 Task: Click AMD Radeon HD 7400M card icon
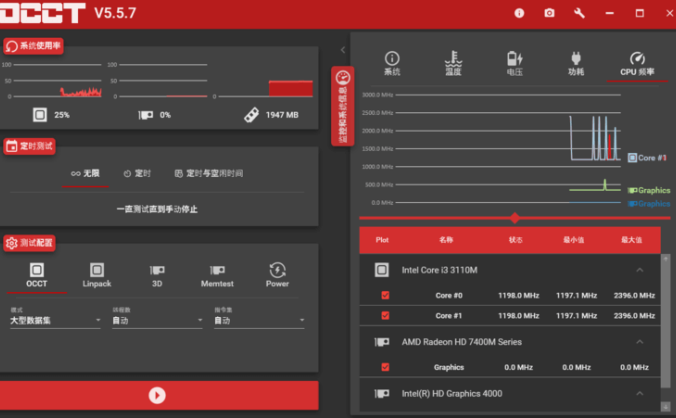(x=382, y=342)
